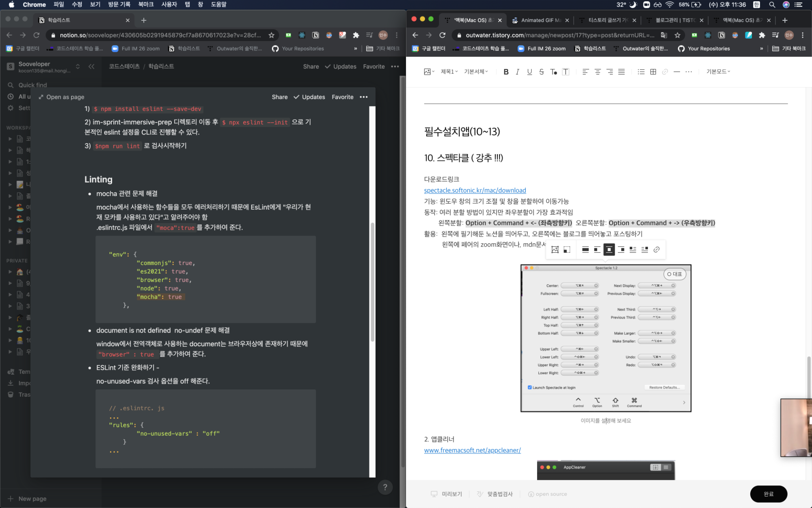Viewport: 812px width, 508px height.
Task: Click the text color icon
Action: pyautogui.click(x=553, y=72)
